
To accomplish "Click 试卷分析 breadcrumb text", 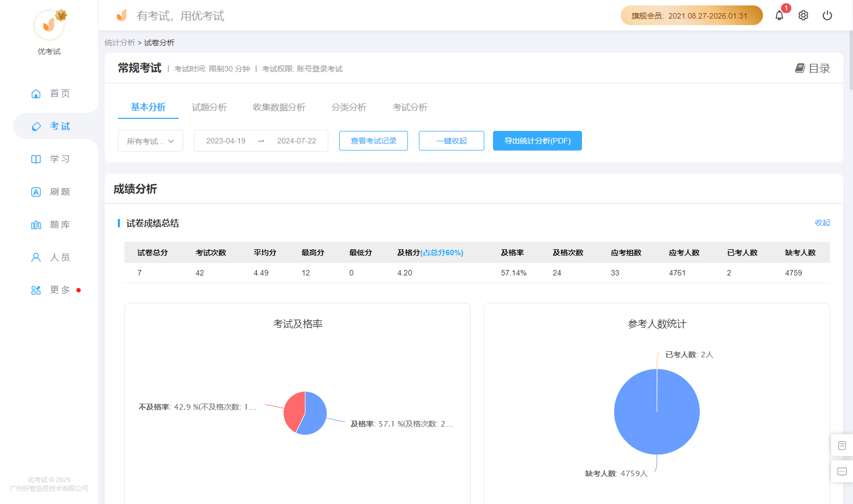I will 159,43.
